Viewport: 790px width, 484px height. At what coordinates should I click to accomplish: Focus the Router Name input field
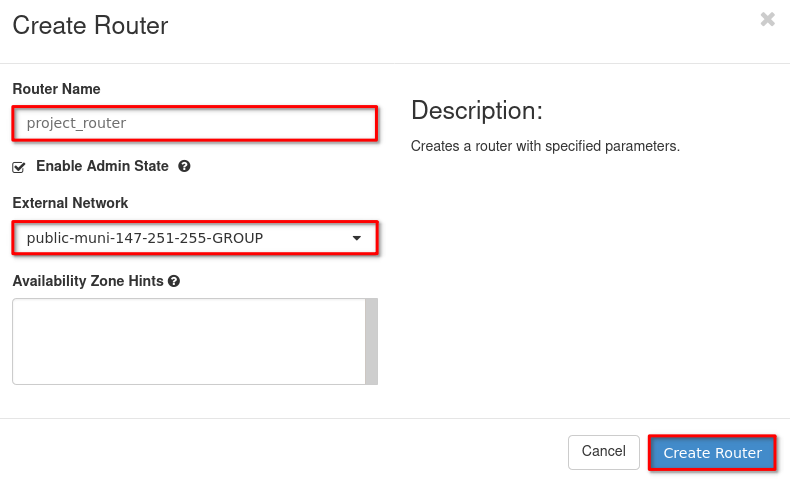point(195,123)
